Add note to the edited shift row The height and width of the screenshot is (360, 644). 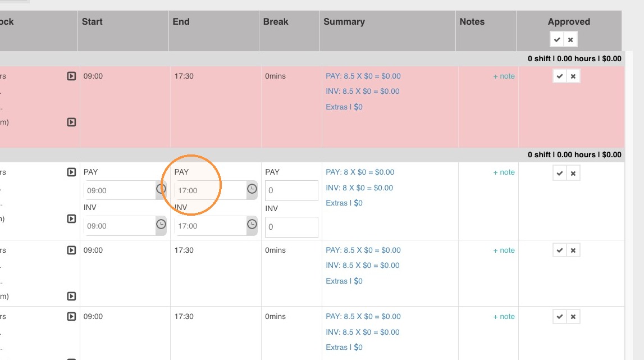[504, 172]
